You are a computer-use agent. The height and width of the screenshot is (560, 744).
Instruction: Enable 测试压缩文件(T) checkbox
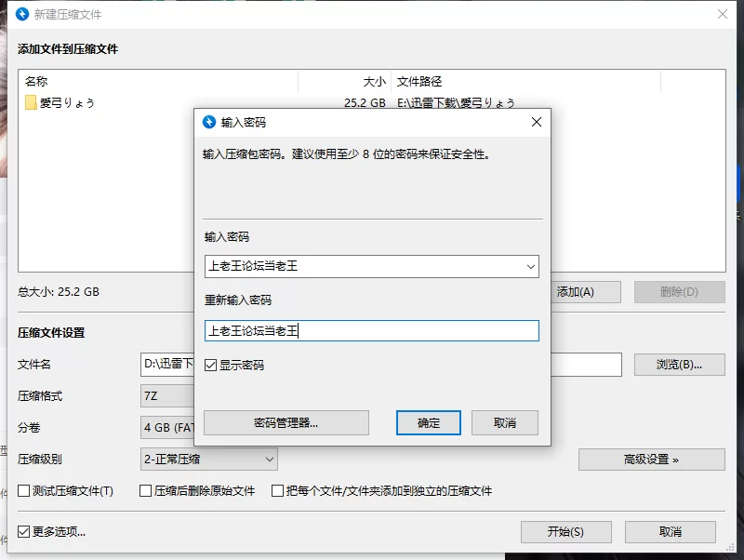24,491
